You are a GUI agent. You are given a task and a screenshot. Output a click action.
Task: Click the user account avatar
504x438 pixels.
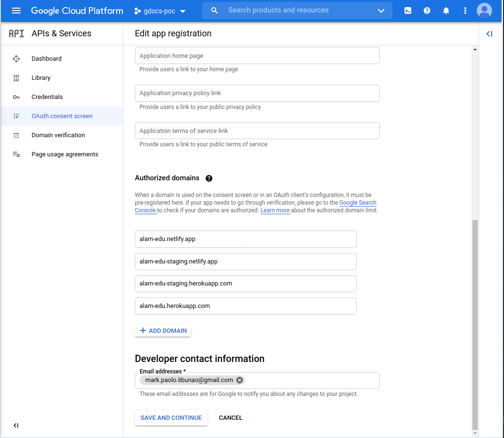484,11
